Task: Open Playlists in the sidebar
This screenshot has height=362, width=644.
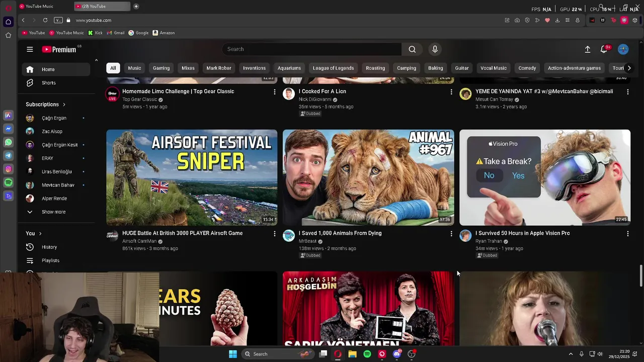Action: click(56, 260)
